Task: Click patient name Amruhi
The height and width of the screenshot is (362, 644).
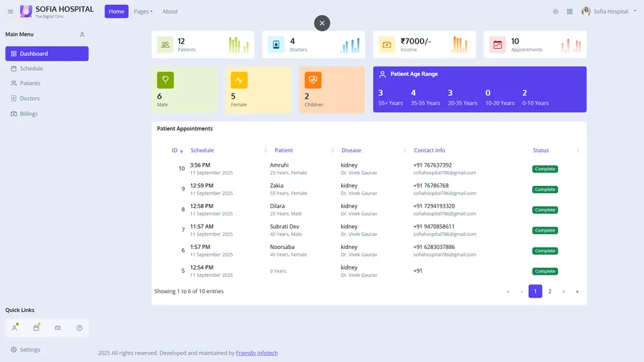Action: pos(279,165)
